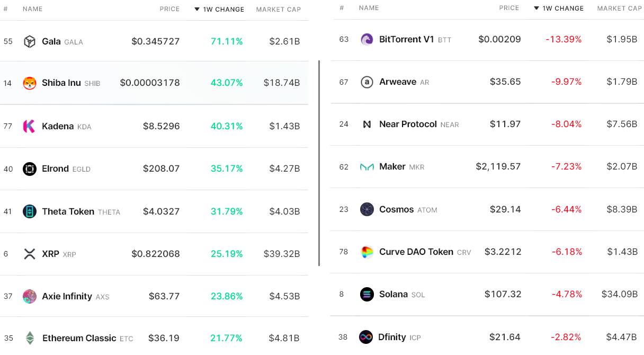Open the Axie Infinity icon
This screenshot has width=644, height=355.
click(30, 296)
